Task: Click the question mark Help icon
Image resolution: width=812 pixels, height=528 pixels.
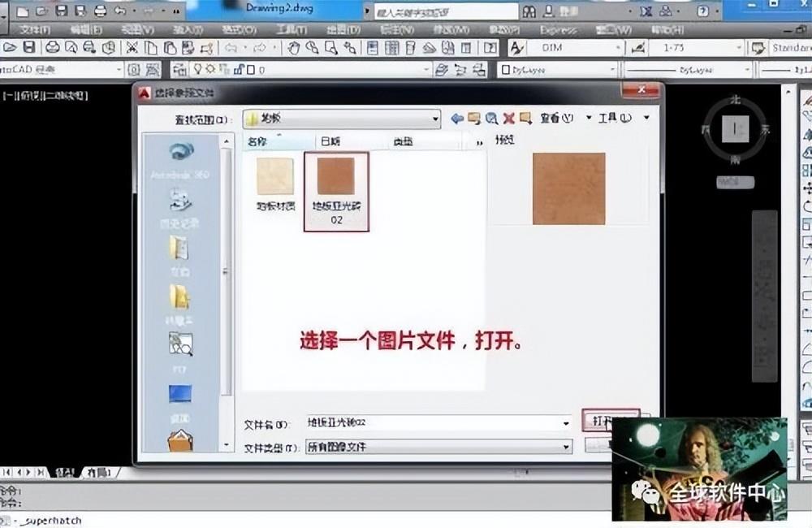Action: (x=702, y=11)
